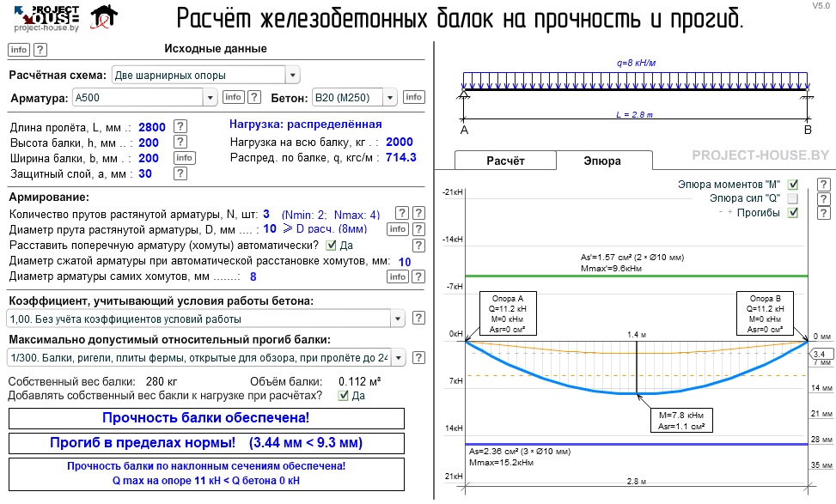Open help for Длина пролёта
The height and width of the screenshot is (504, 836).
coord(180,127)
